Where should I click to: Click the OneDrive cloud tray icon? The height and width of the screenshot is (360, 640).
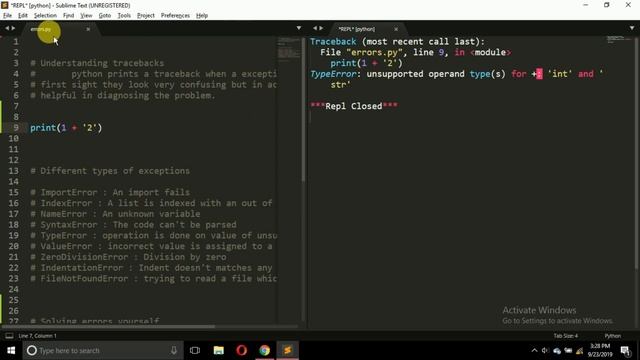tap(557, 351)
